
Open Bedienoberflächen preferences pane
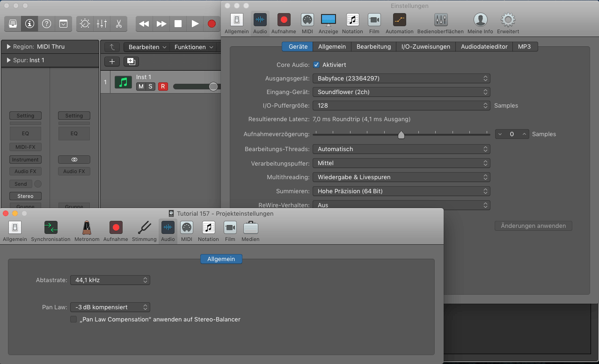440,23
